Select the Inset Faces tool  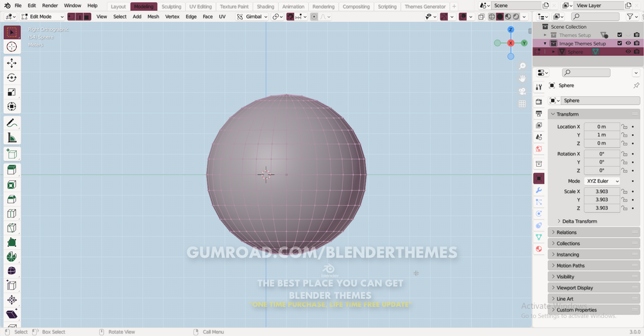tap(12, 185)
